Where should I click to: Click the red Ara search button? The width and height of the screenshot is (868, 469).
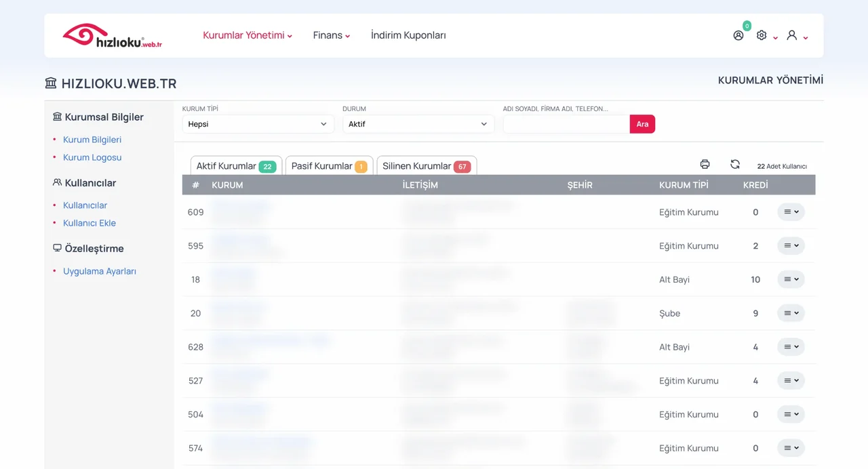(642, 124)
